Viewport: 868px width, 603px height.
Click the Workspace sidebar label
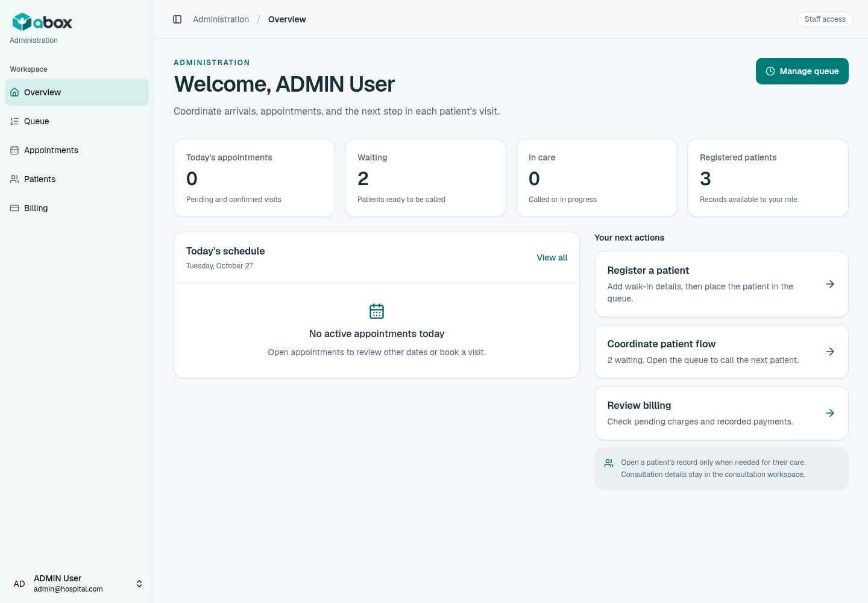point(28,69)
